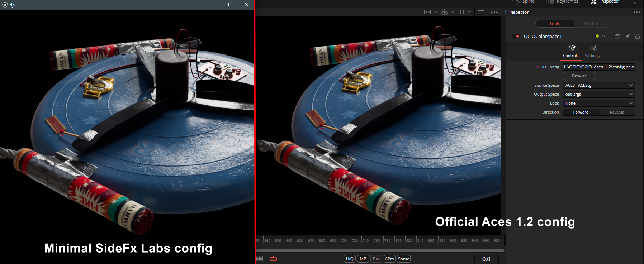Click the color channels icon in viewer toolbar
Image resolution: width=644 pixels, height=264 pixels.
[x=445, y=12]
